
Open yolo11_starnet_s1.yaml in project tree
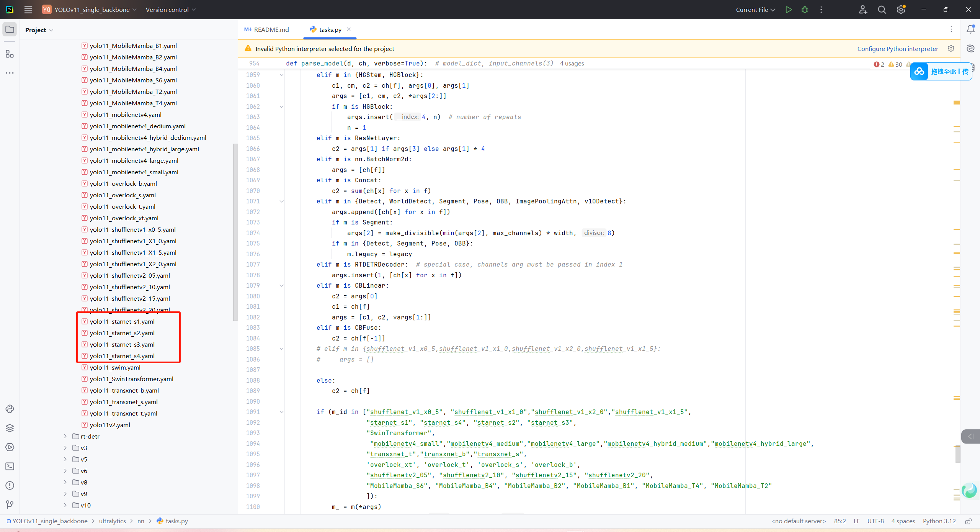[122, 321]
